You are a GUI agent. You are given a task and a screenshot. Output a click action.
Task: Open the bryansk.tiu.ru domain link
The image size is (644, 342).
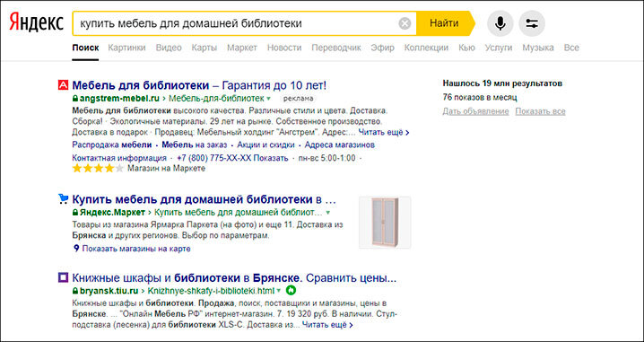[x=109, y=291]
